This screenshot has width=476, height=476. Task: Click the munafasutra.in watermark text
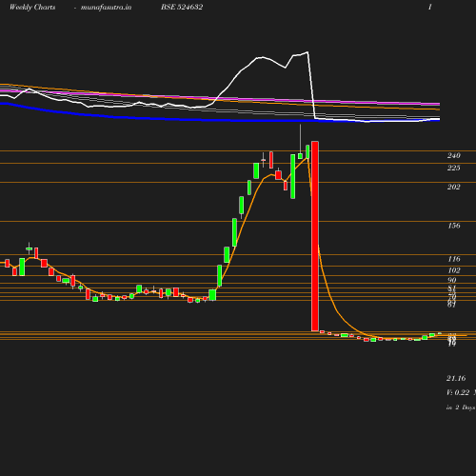(106, 7)
